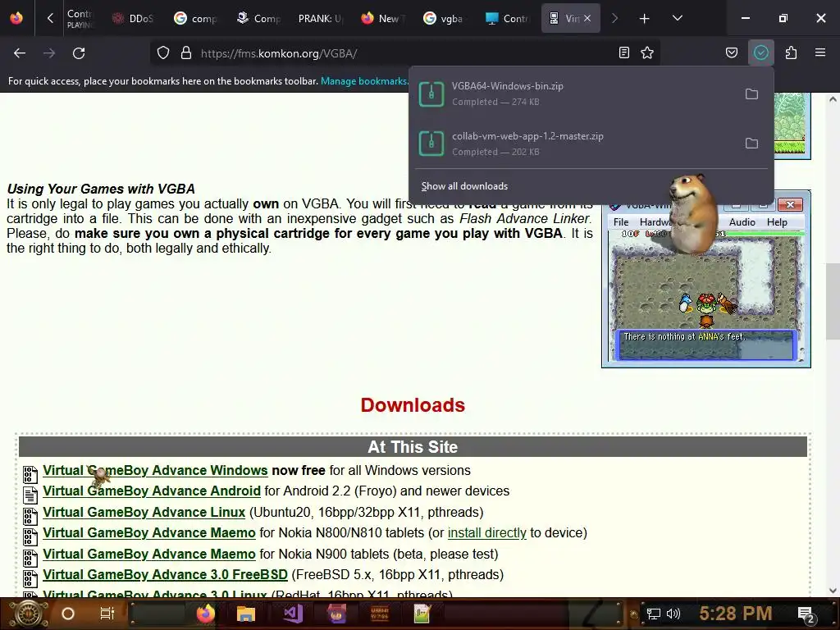This screenshot has width=840, height=630.
Task: Open volume speaker icon in system tray
Action: pos(673,614)
